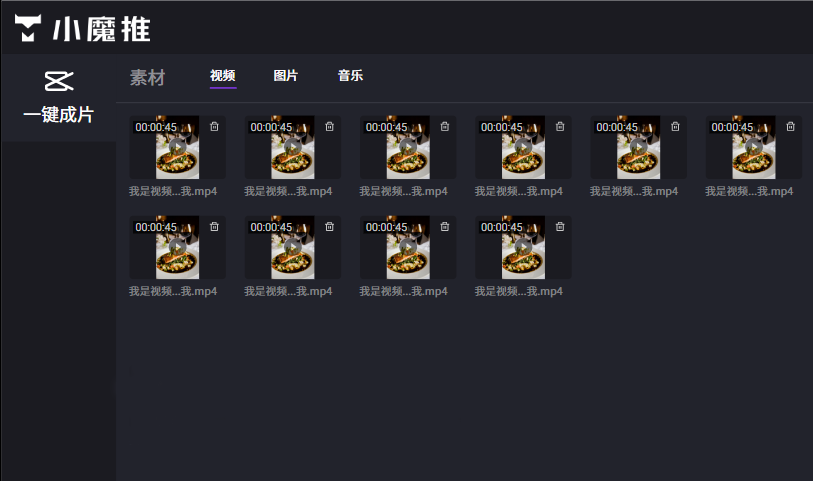Click the 小魔推 logo icon
This screenshot has width=813, height=481.
[x=29, y=29]
